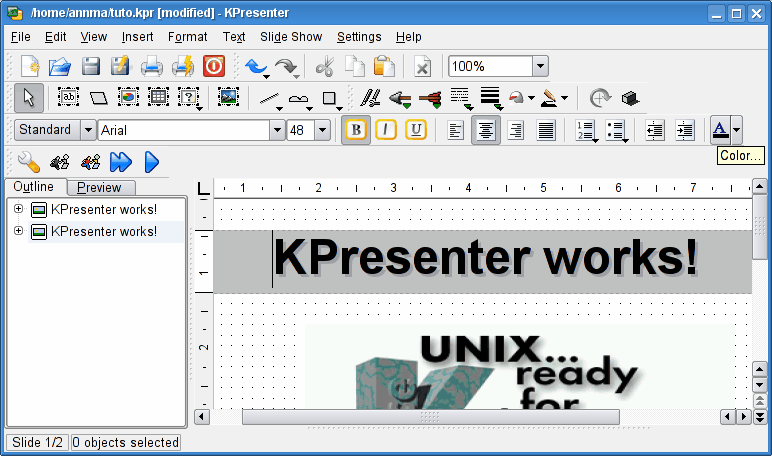Toggle Underline formatting button

[x=416, y=130]
